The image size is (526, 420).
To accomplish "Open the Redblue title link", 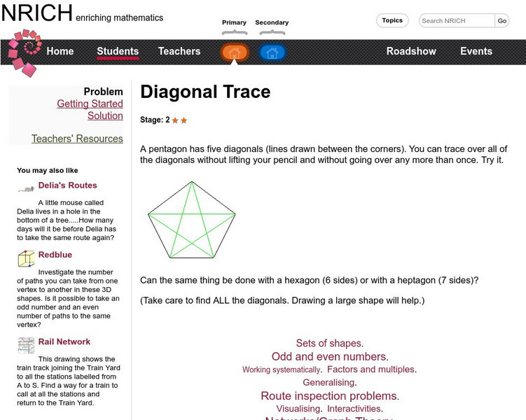I will click(55, 255).
